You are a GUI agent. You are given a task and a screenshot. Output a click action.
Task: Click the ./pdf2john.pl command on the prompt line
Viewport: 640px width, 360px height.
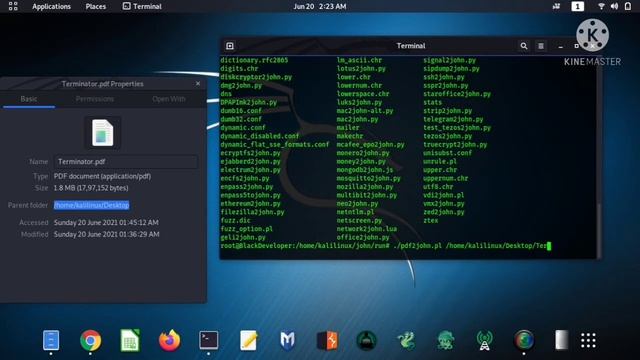pos(417,246)
